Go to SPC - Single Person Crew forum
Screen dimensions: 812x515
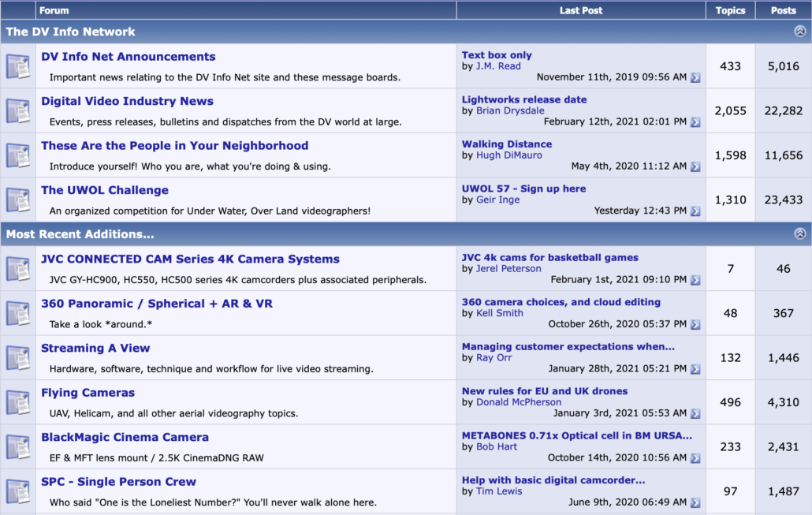tap(118, 482)
